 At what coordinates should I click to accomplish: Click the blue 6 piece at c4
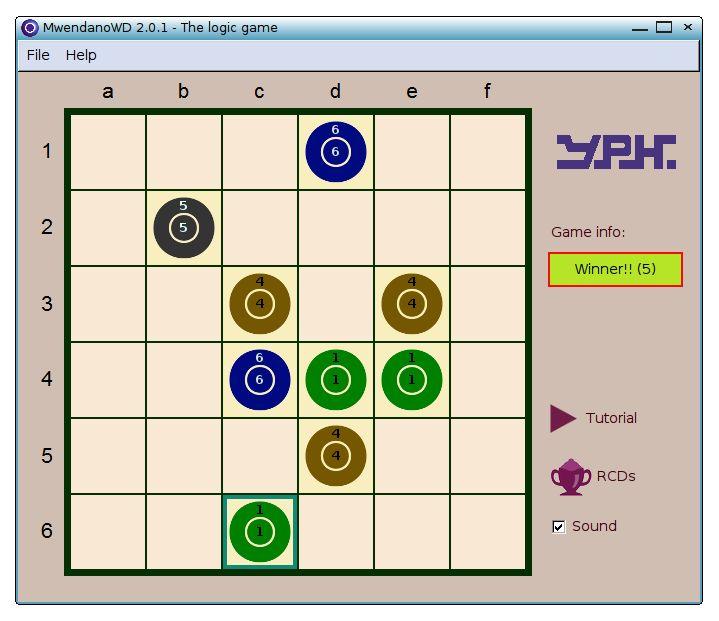click(x=260, y=380)
